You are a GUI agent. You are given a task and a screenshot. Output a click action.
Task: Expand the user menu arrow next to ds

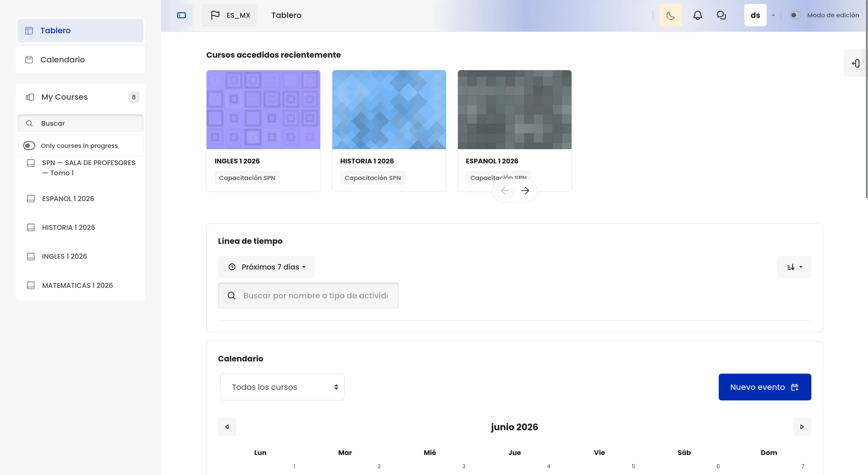point(773,15)
